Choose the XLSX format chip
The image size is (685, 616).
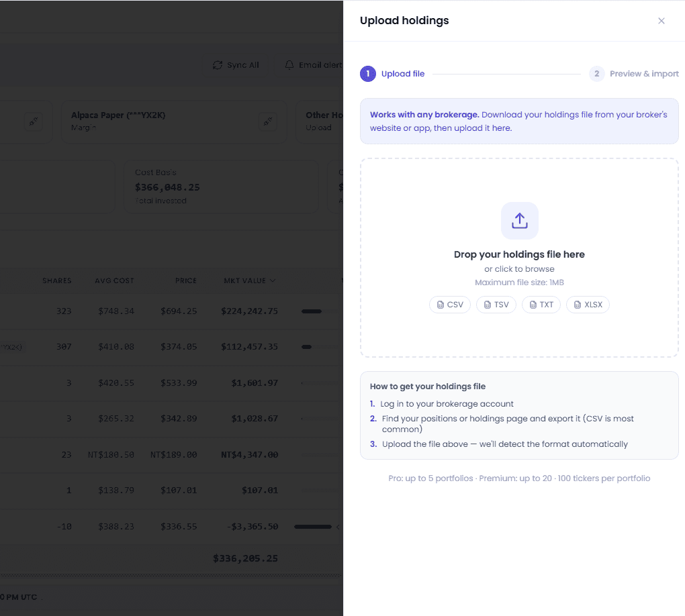click(x=588, y=305)
